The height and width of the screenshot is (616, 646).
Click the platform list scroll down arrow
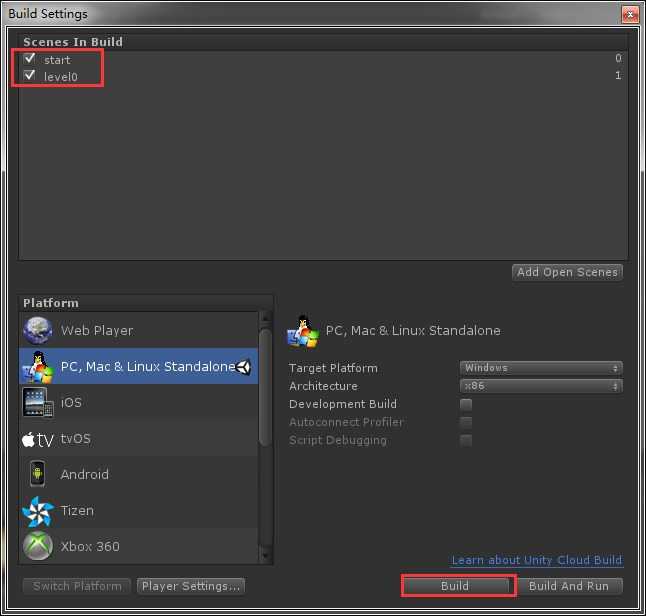click(x=266, y=556)
